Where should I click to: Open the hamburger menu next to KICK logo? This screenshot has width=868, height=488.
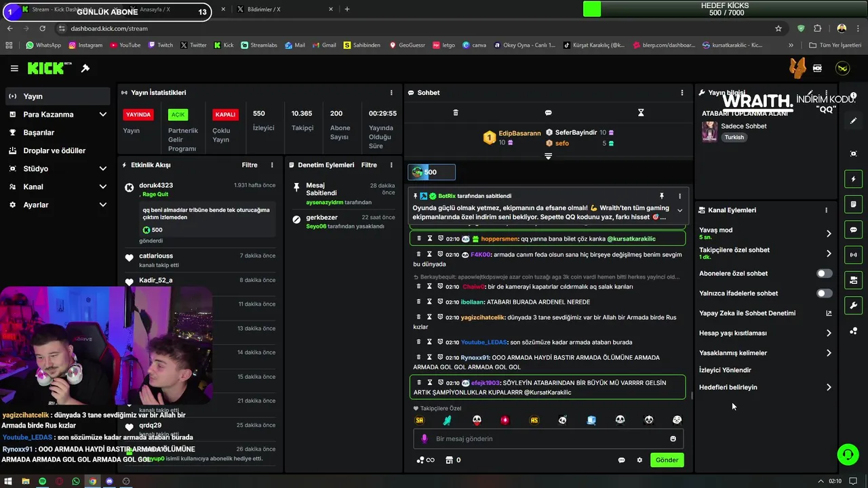(14, 68)
